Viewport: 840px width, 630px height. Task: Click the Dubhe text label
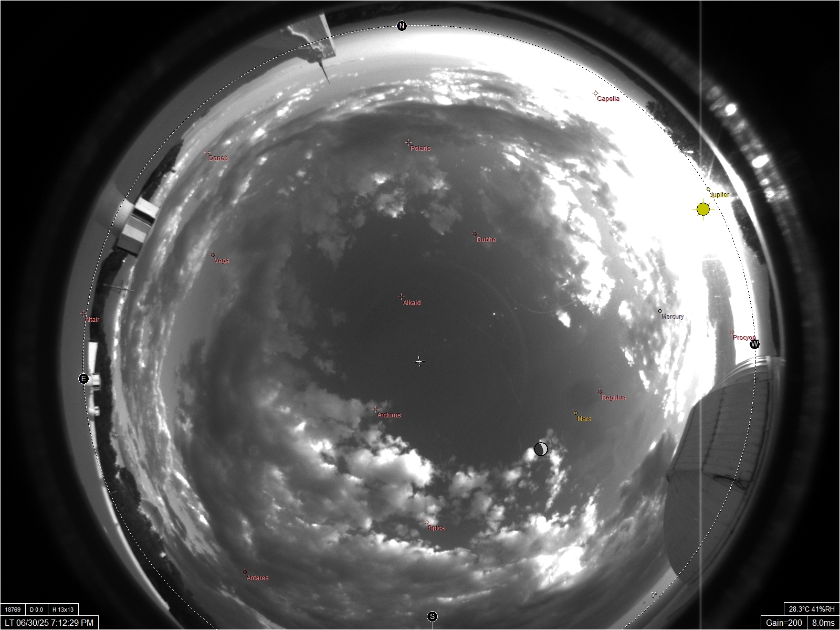[486, 240]
